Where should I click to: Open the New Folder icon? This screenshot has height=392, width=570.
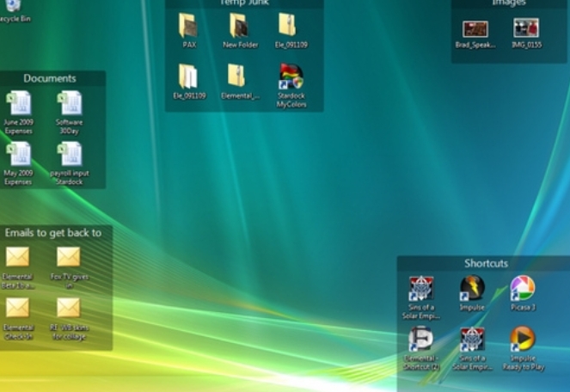coord(239,26)
